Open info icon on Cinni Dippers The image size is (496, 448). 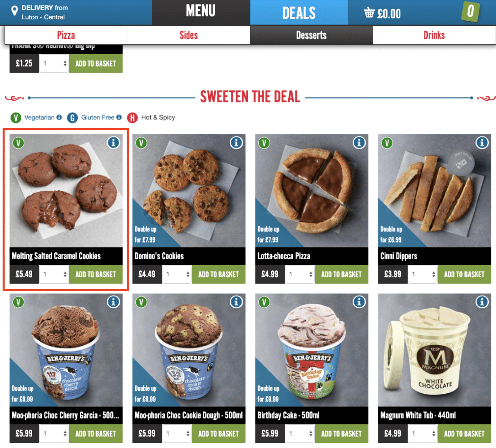coord(482,143)
